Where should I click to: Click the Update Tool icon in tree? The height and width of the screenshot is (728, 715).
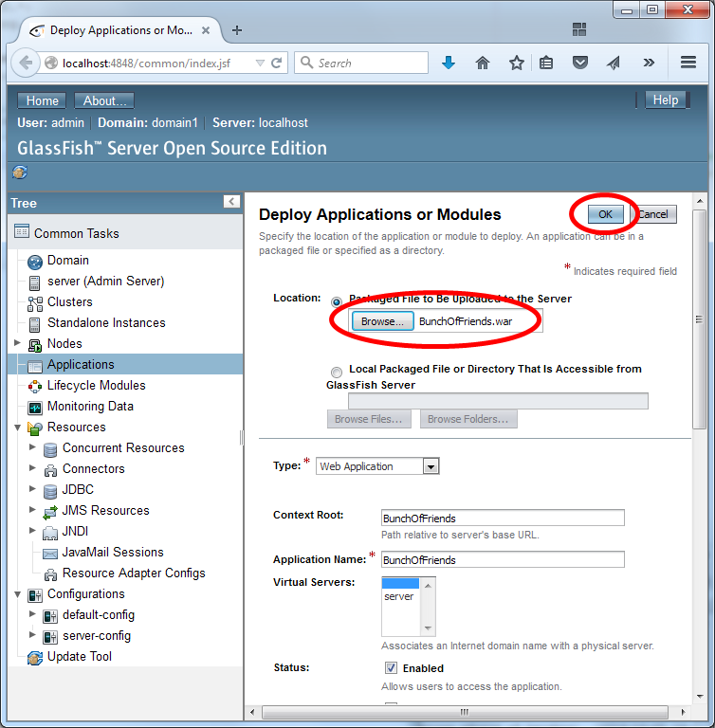(x=35, y=657)
